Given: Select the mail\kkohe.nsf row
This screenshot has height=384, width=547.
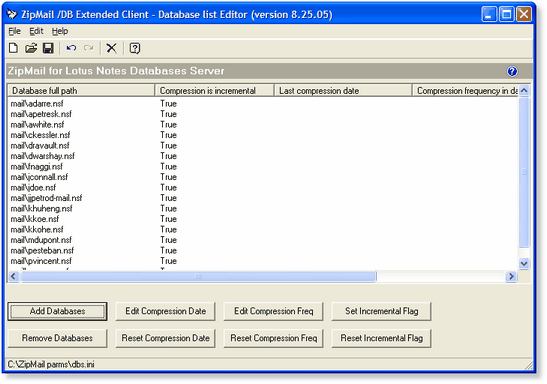Looking at the screenshot, I should 262,229.
